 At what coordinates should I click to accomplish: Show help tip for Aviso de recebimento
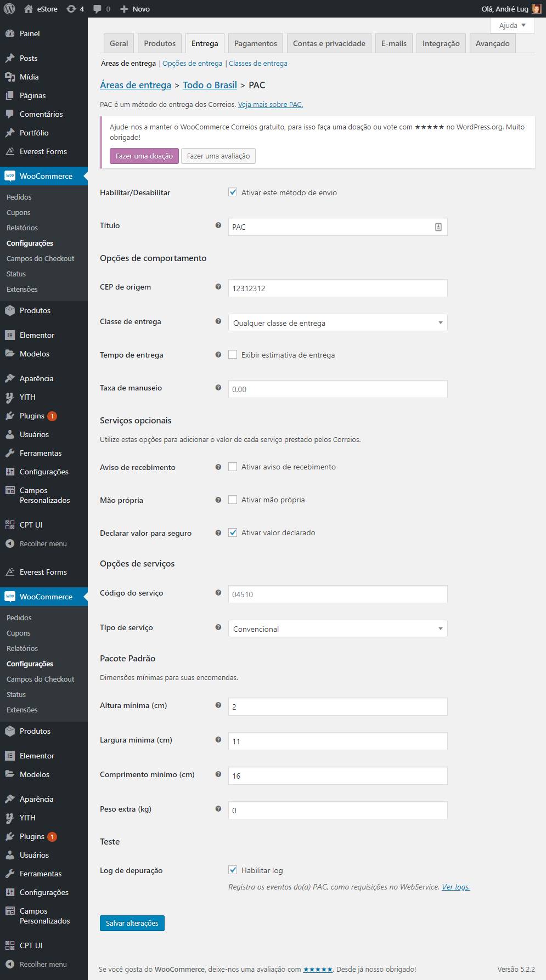click(218, 467)
